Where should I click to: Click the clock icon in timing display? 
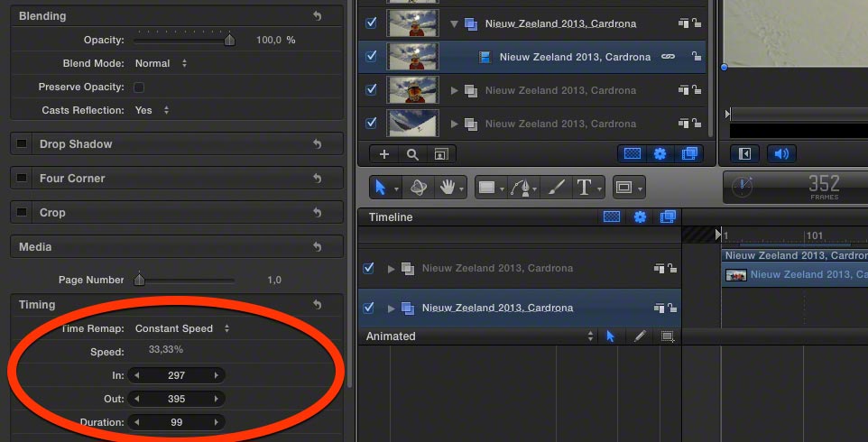coord(743,187)
